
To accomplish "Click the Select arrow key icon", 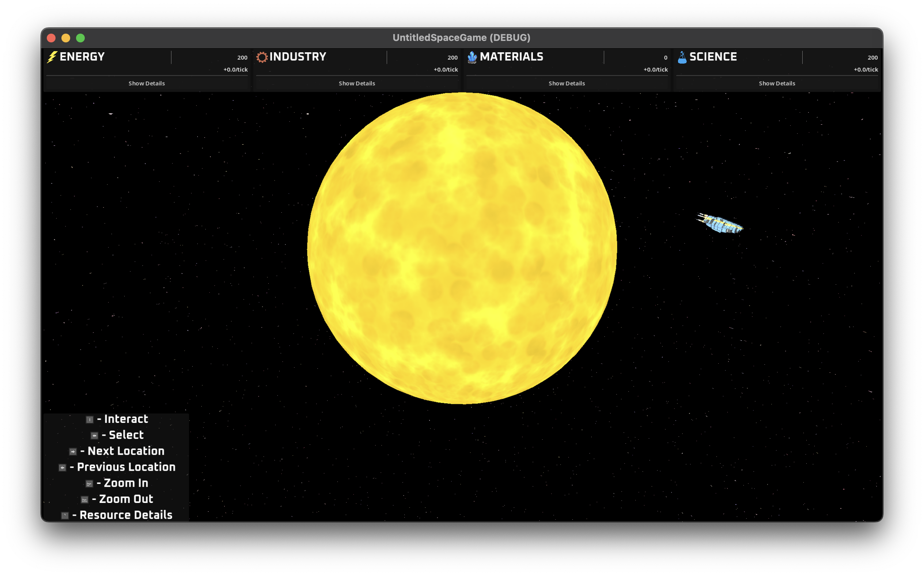I will tap(95, 435).
